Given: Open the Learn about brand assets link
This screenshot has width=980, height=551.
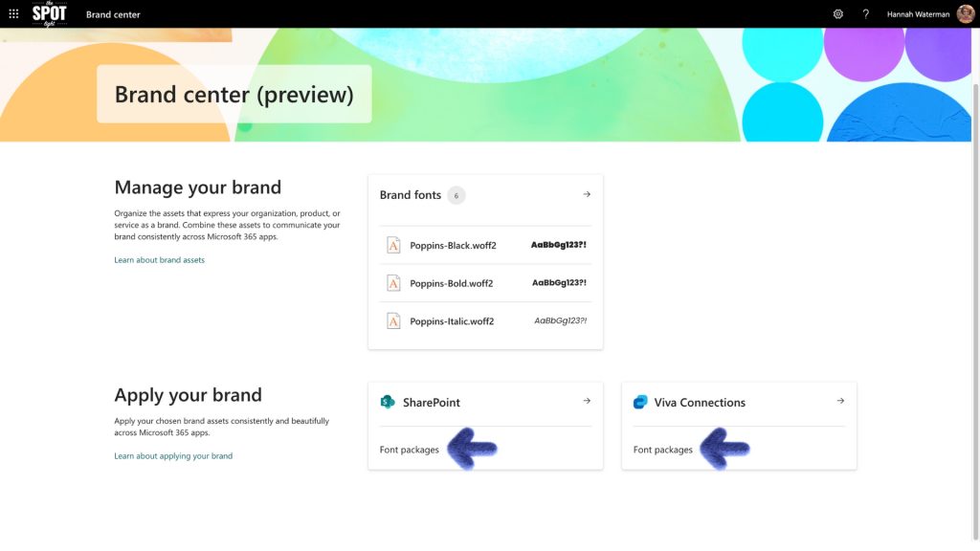Looking at the screenshot, I should point(159,260).
